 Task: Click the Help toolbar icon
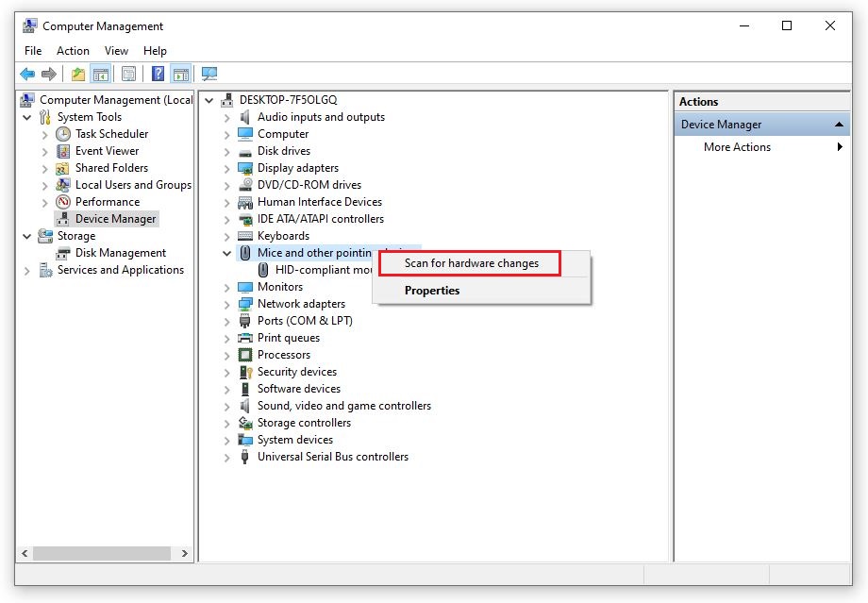click(157, 74)
